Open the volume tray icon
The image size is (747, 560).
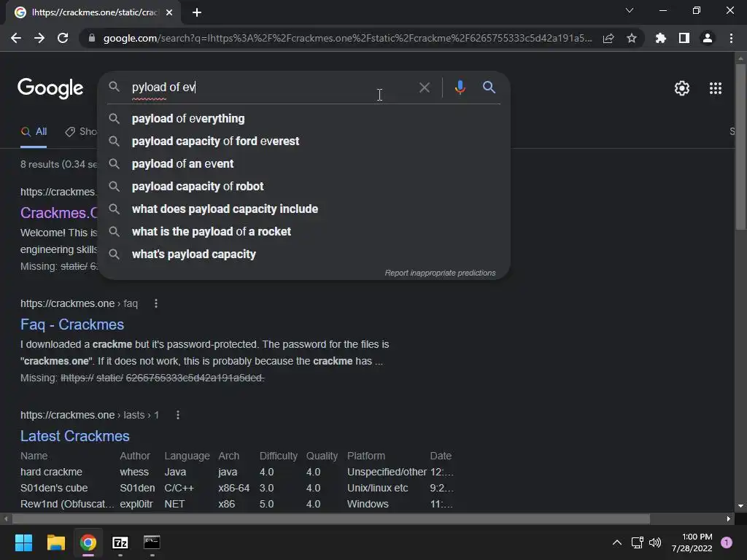(655, 542)
